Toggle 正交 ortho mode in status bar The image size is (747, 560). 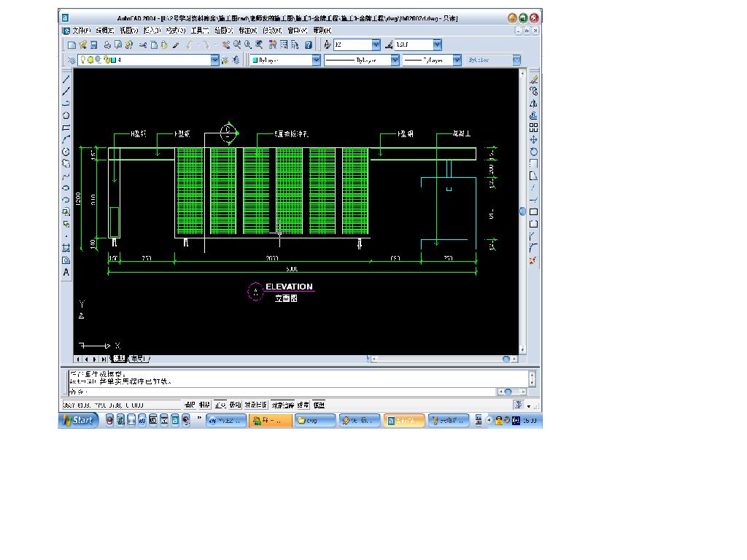click(220, 405)
